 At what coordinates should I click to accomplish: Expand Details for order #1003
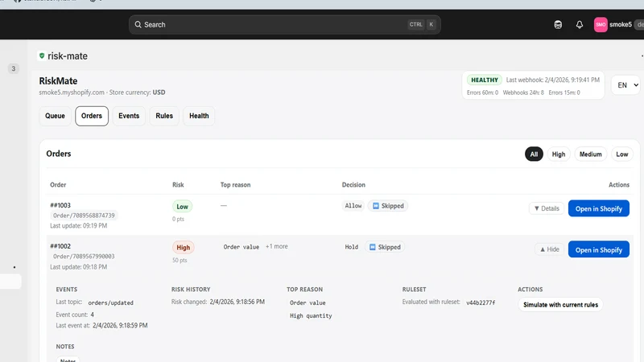point(547,208)
